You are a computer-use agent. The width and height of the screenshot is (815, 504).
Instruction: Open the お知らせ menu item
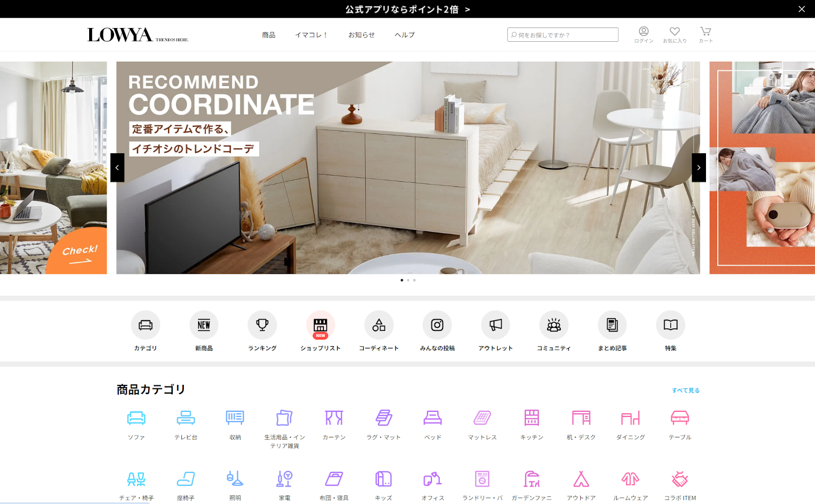(361, 35)
